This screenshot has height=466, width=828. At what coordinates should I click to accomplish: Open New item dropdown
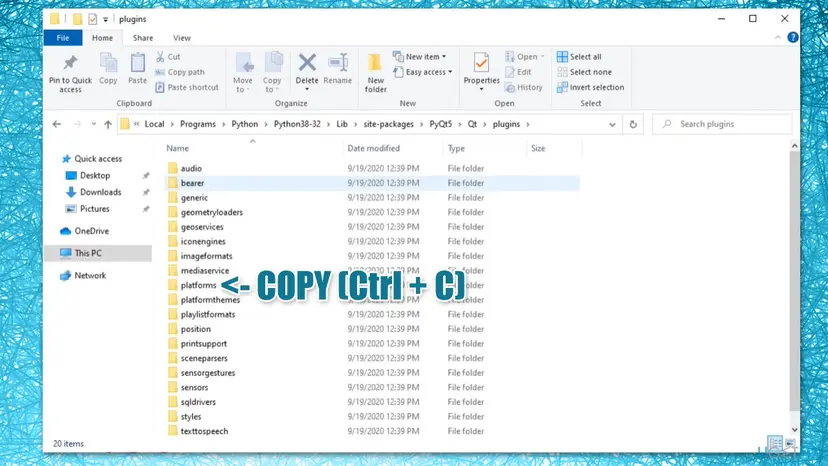420,57
